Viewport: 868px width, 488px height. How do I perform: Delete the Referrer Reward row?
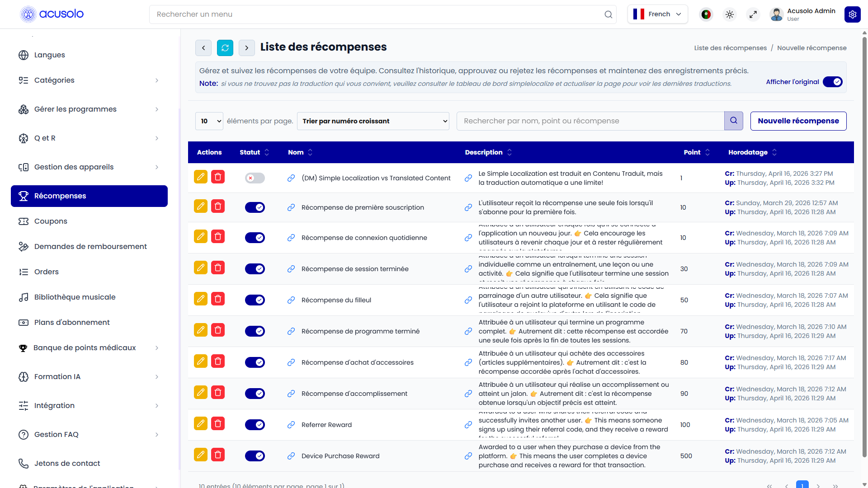218,423
